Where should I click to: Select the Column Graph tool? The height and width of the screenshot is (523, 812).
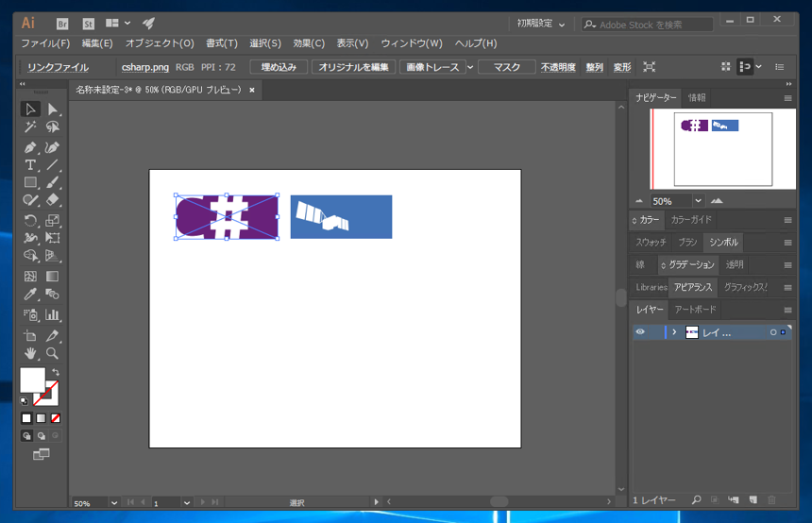tap(52, 314)
